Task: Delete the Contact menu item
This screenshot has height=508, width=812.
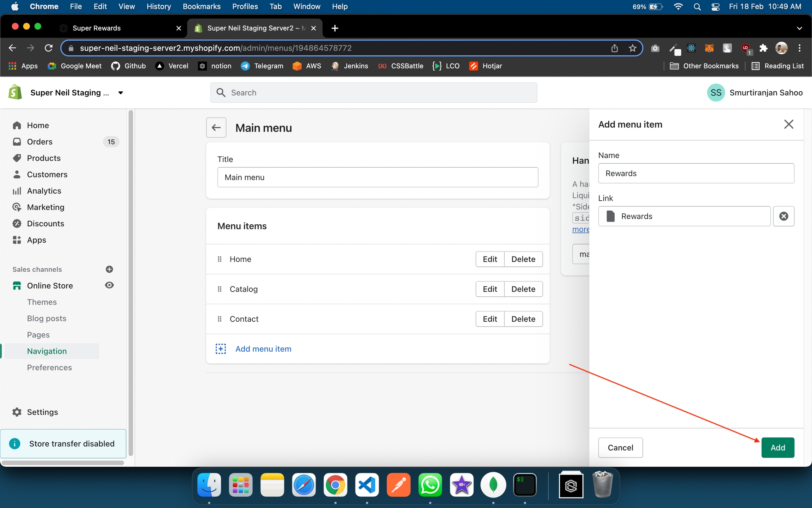Action: point(523,319)
